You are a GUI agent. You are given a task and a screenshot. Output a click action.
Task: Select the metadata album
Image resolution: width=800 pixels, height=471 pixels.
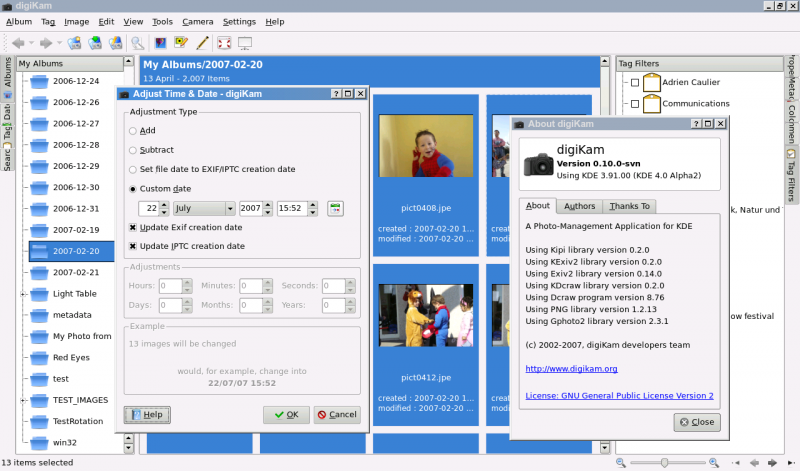click(72, 315)
